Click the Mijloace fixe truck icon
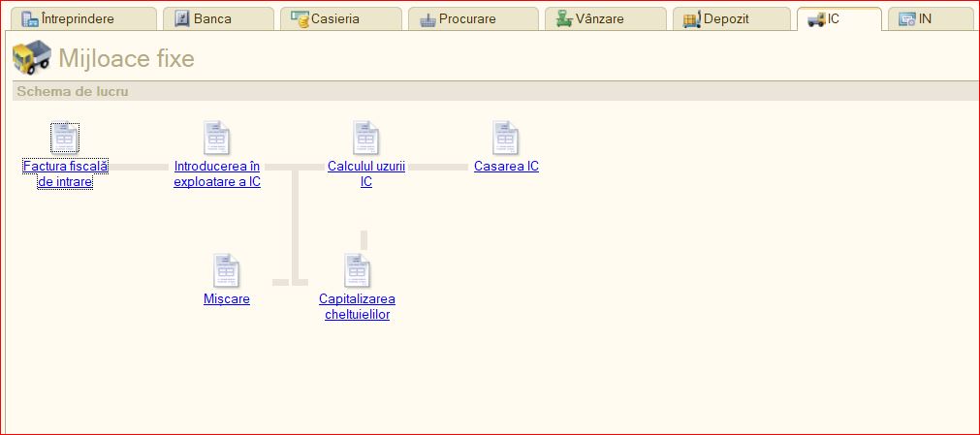Screen dimensions: 980x435 (31, 59)
